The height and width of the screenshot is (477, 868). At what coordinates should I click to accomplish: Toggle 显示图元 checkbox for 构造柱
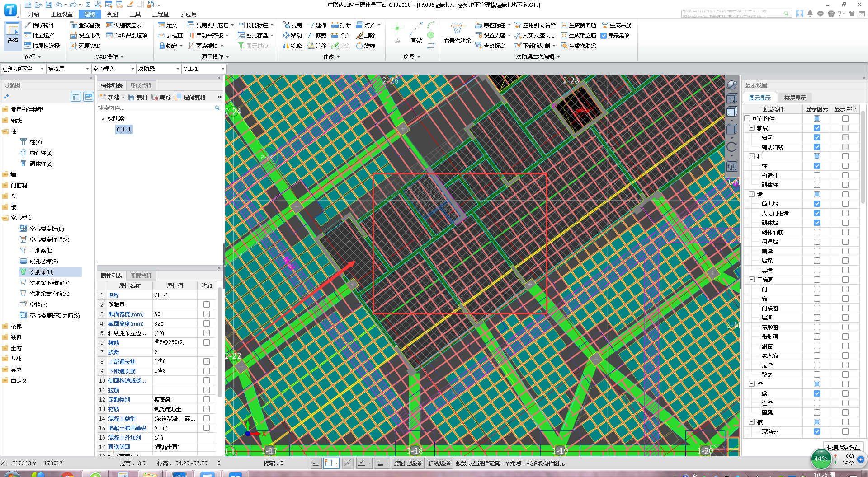pyautogui.click(x=816, y=175)
